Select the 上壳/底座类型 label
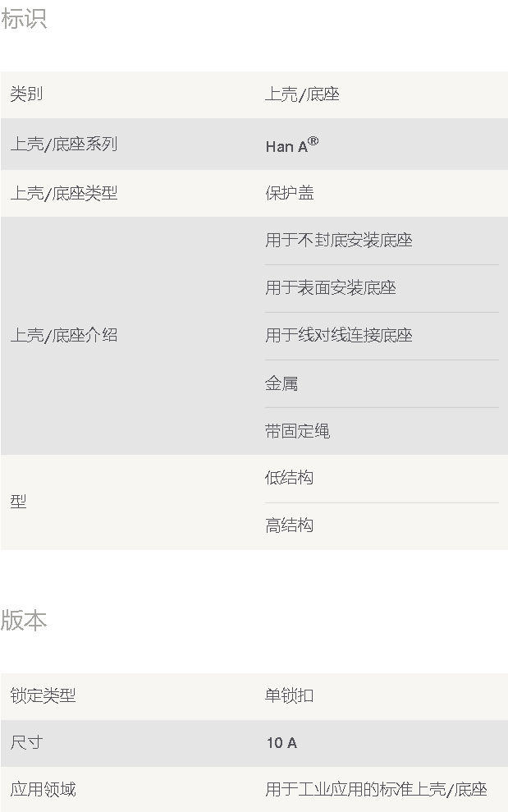Image resolution: width=508 pixels, height=812 pixels. pyautogui.click(x=64, y=193)
